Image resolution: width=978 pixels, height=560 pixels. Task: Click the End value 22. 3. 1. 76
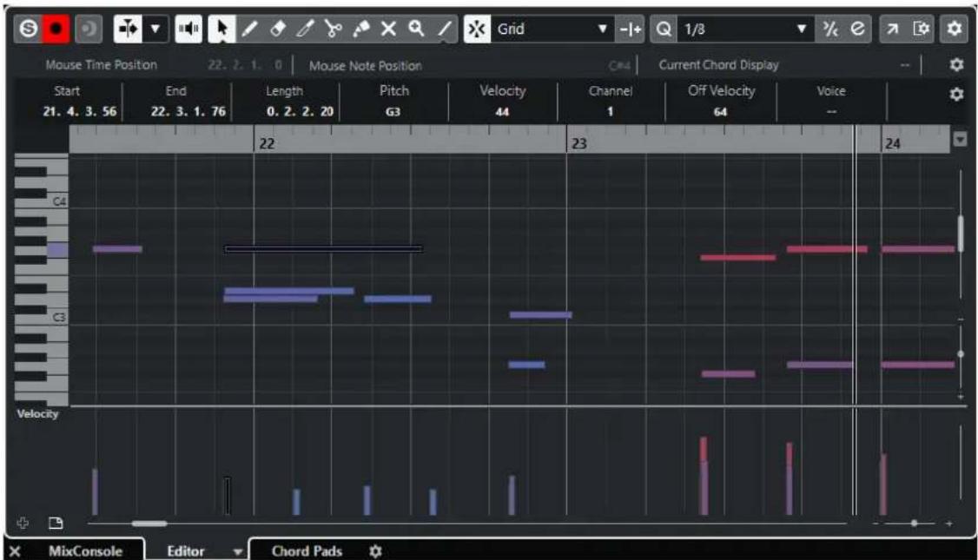188,112
